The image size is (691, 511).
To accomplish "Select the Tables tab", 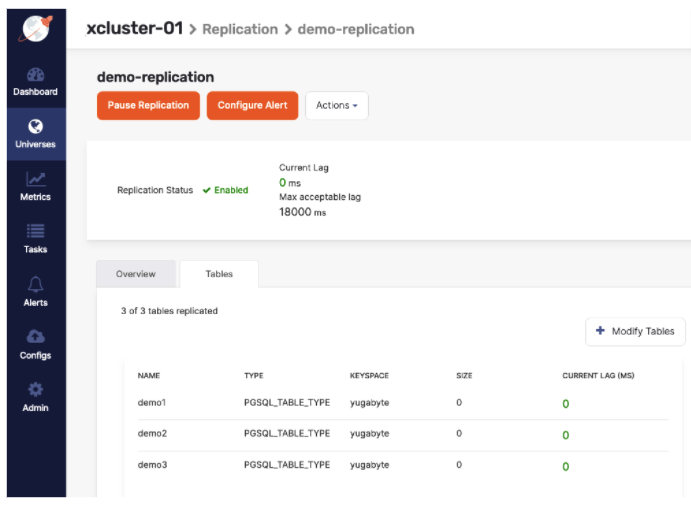I will click(219, 274).
